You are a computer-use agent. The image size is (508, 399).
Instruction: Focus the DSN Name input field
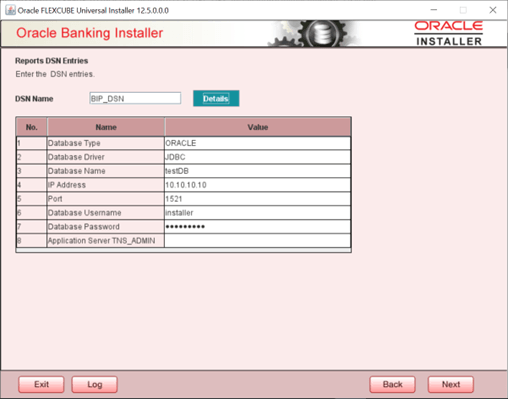coord(135,98)
